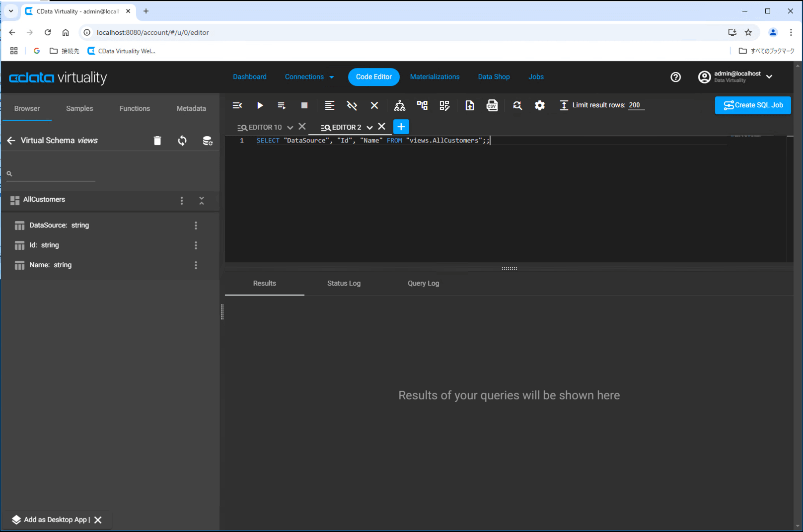Add a new editor tab
This screenshot has height=532, width=803.
[x=401, y=127]
